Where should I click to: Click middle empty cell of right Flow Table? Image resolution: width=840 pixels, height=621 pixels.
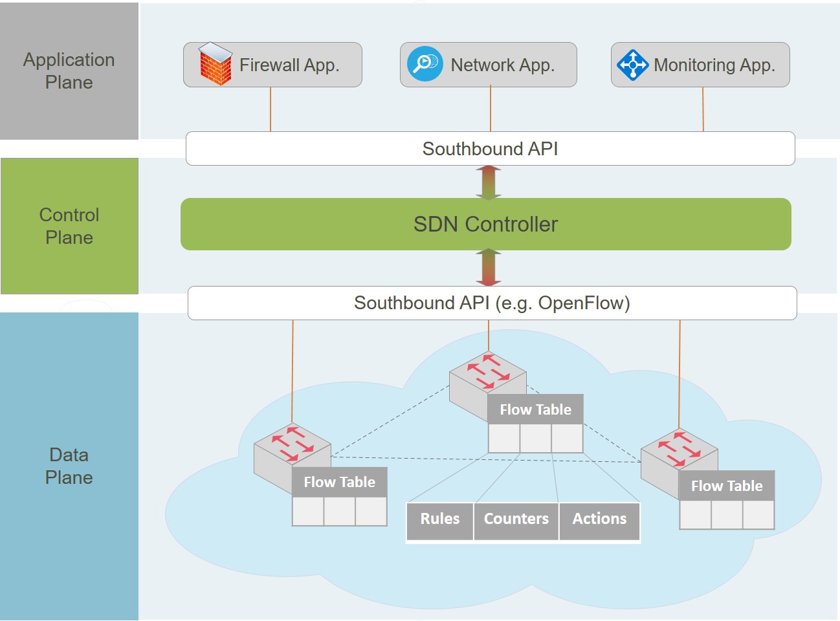pos(727,515)
